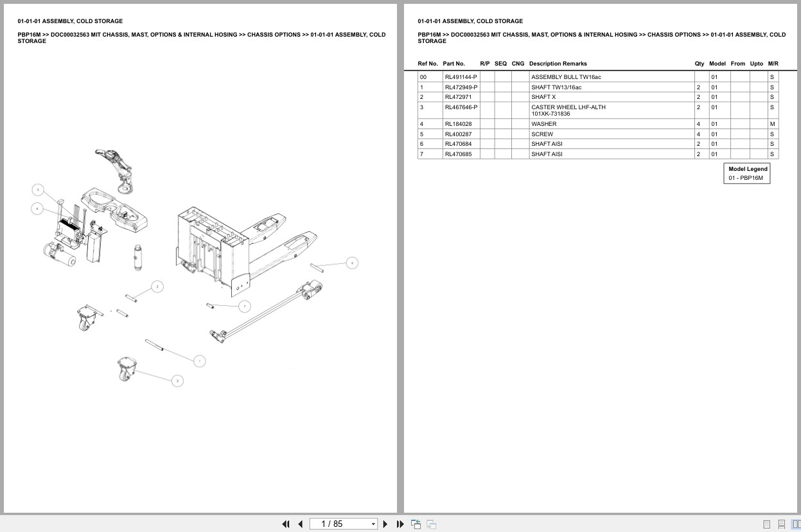Viewport: 801px width, 532px height.
Task: Click the Qty column header
Action: [699, 64]
